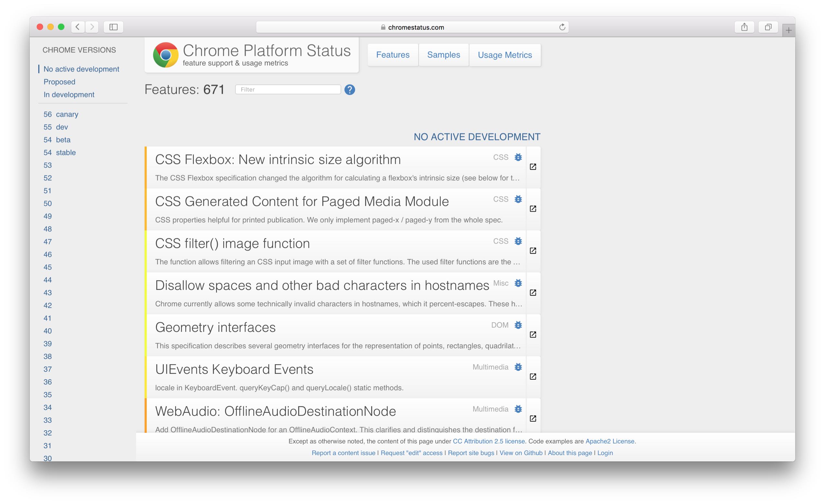Click the chromestatus.com address bar
Screen dimensions: 825x504
[x=412, y=27]
